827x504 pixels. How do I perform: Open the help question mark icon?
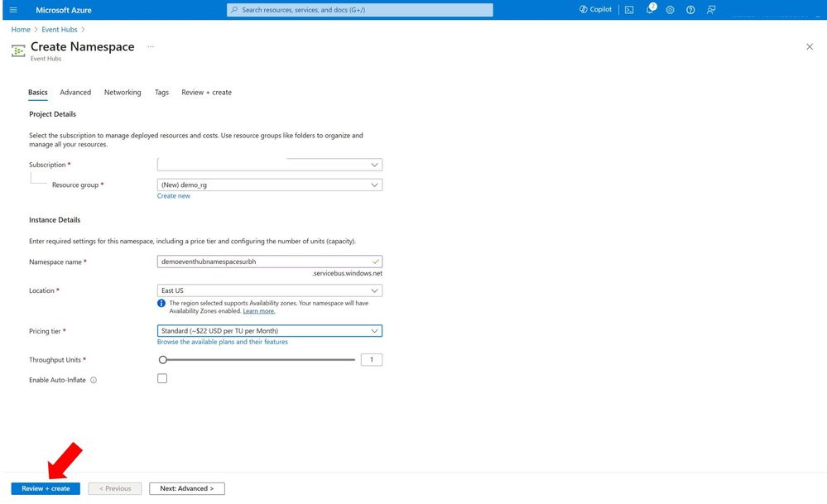[x=690, y=10]
